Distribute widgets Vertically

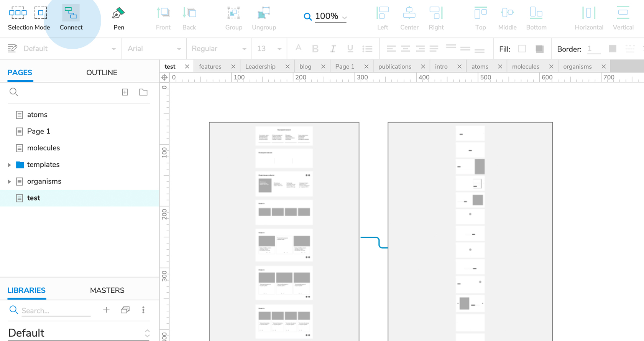[x=623, y=18]
